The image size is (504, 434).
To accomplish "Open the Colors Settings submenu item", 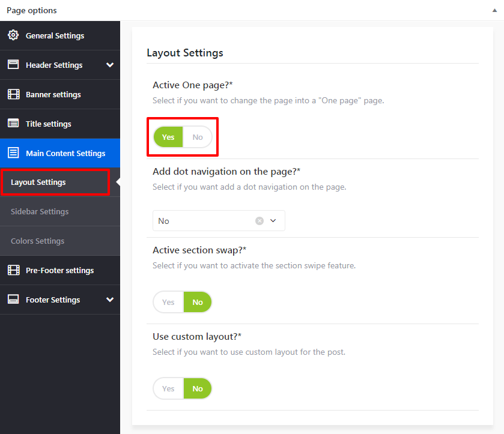I will (x=37, y=241).
